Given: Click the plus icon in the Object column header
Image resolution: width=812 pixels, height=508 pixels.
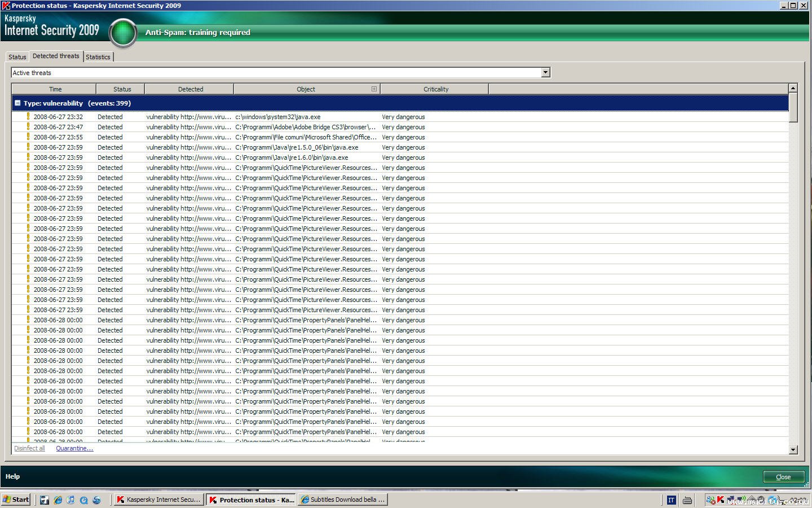Looking at the screenshot, I should (x=374, y=89).
